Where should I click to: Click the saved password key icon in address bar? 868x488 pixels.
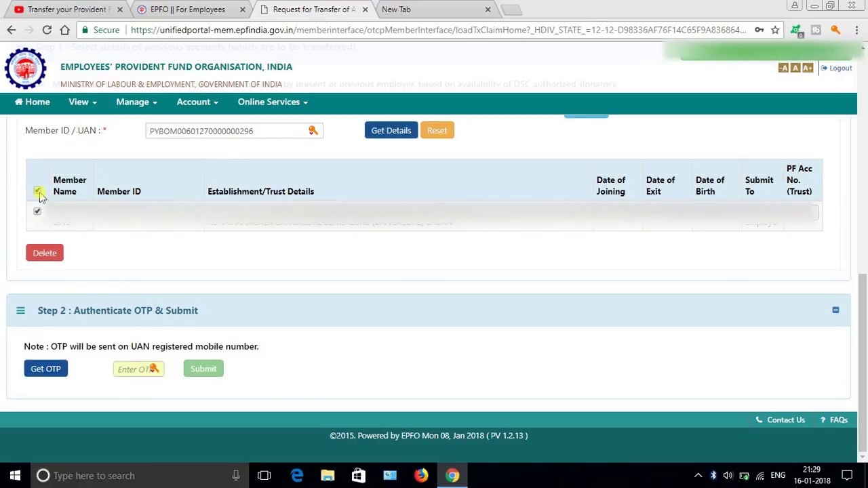[x=759, y=30]
